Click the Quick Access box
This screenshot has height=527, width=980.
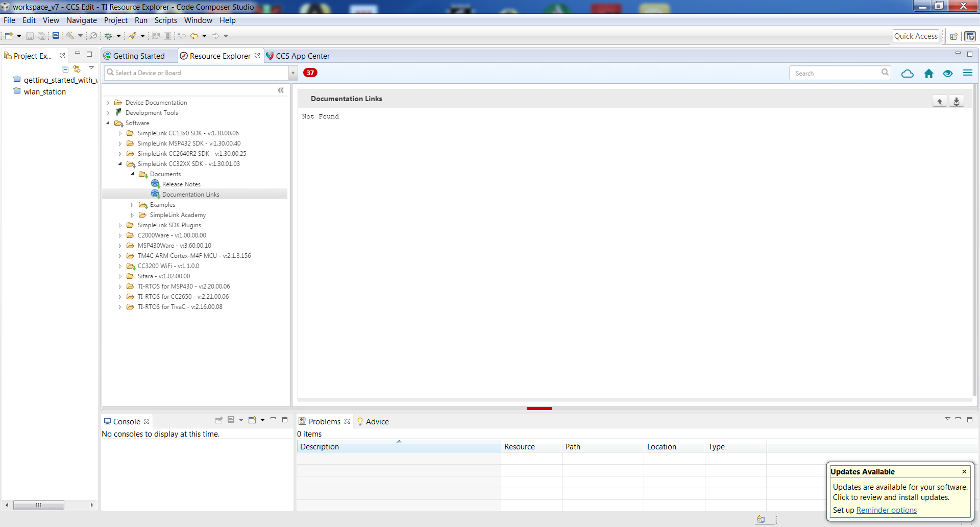(916, 36)
